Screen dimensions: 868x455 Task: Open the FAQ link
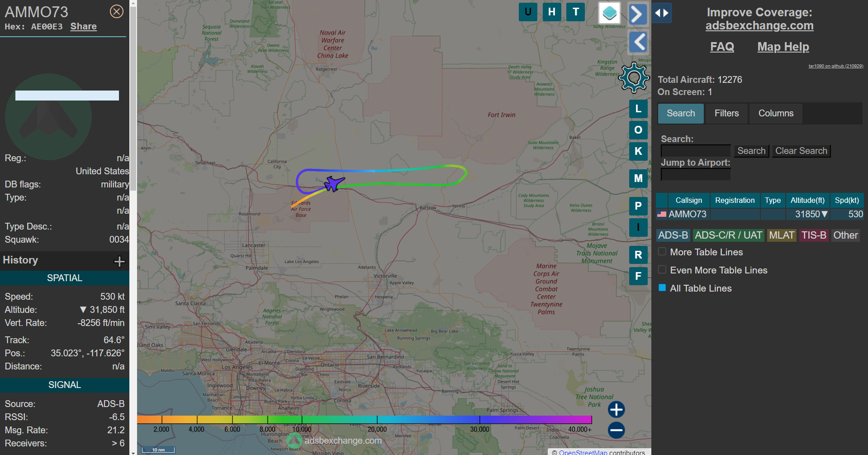(722, 47)
